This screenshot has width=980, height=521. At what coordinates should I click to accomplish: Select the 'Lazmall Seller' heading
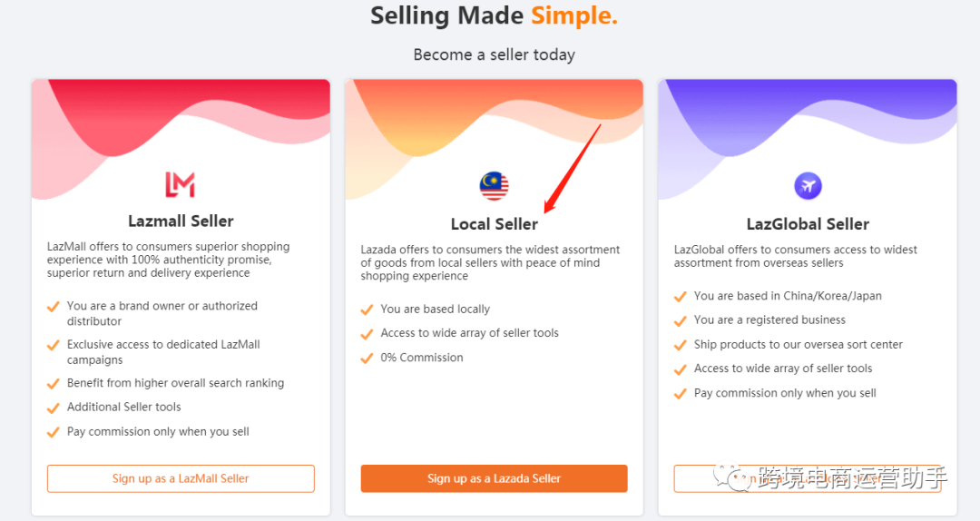coord(181,221)
